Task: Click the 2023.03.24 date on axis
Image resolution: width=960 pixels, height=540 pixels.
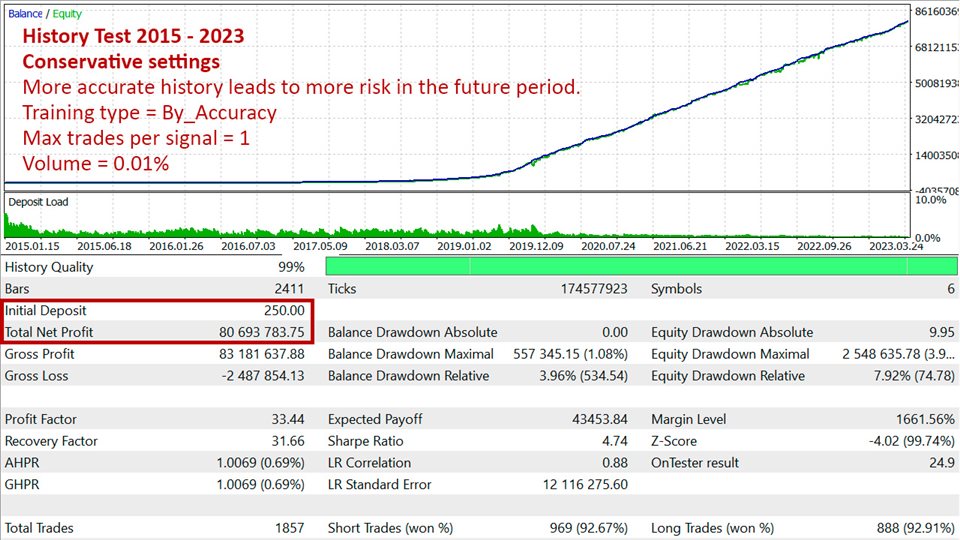Action: click(896, 246)
